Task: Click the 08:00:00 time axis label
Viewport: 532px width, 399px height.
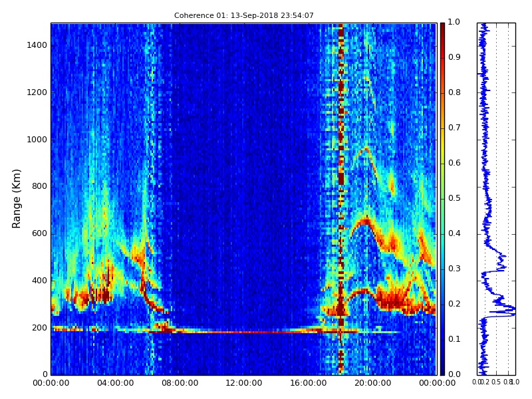Action: click(180, 383)
